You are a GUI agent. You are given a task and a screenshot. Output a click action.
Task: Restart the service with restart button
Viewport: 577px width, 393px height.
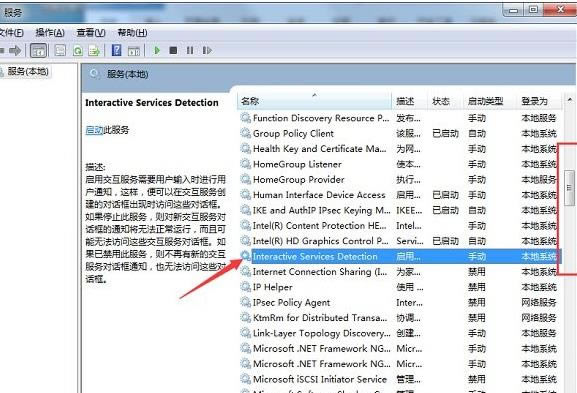(207, 50)
